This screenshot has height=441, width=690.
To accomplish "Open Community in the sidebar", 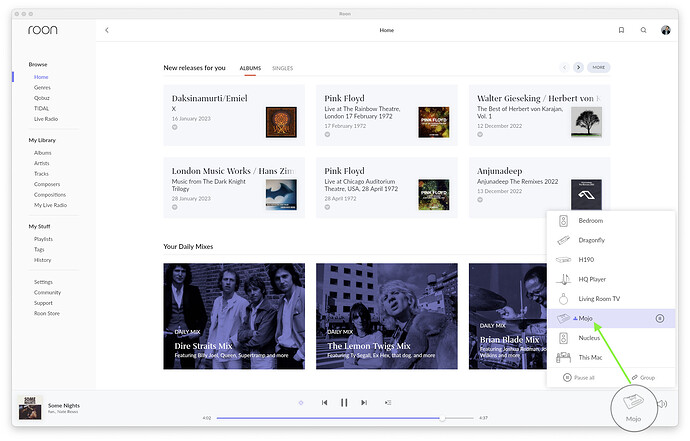I will pyautogui.click(x=48, y=293).
